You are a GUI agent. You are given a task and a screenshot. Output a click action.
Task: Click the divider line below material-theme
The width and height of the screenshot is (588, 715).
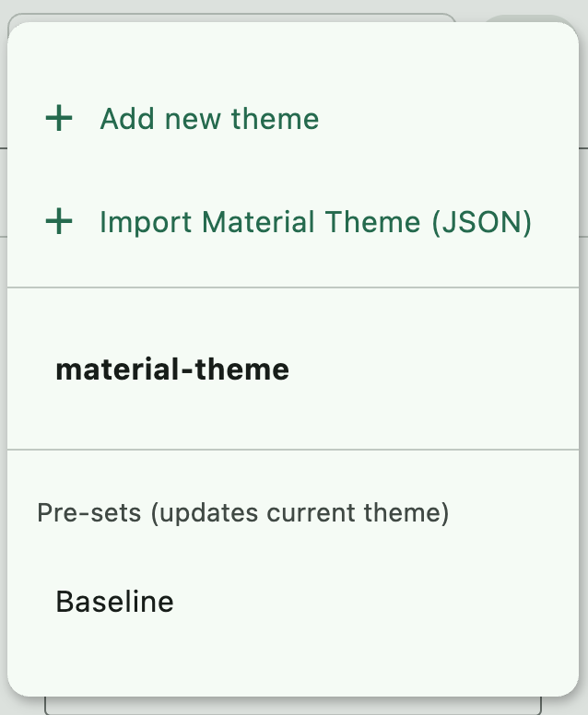coord(293,450)
